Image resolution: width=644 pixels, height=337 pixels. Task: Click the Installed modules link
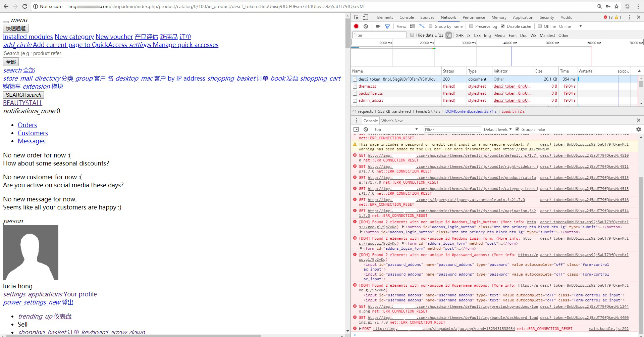click(28, 37)
